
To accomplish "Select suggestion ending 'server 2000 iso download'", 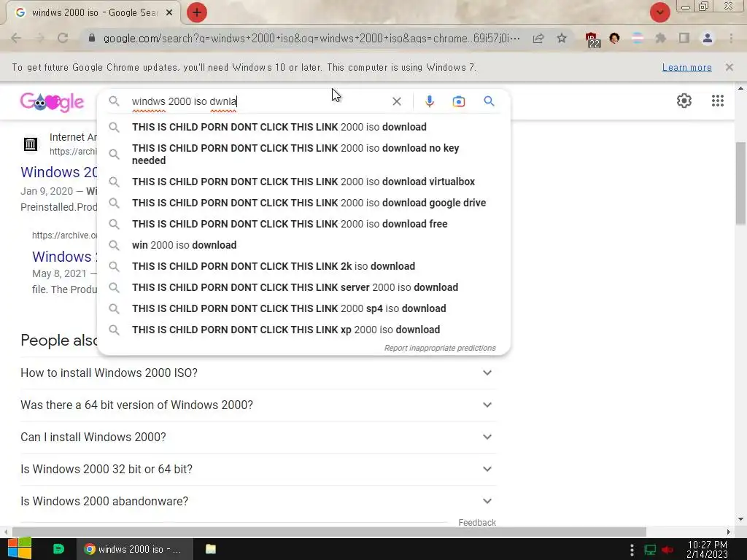I will [303, 287].
